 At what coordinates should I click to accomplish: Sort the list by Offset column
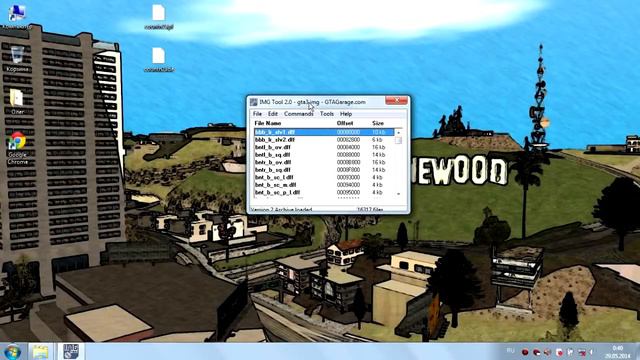coord(345,123)
